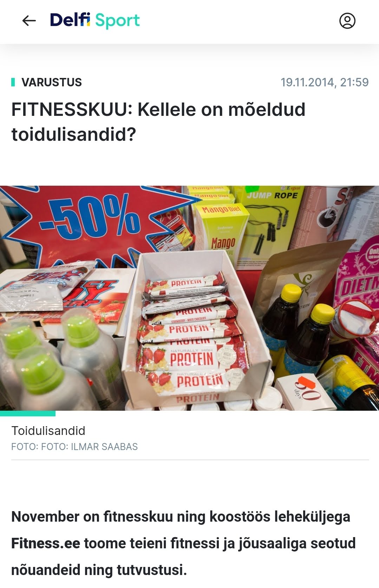Open the VARUSTUS category label

click(x=52, y=82)
